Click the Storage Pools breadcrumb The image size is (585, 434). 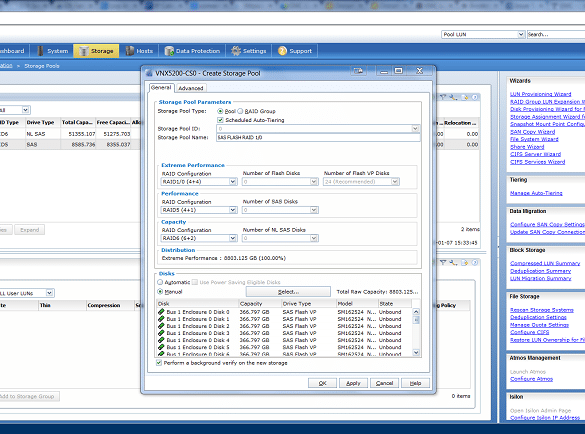click(x=42, y=66)
